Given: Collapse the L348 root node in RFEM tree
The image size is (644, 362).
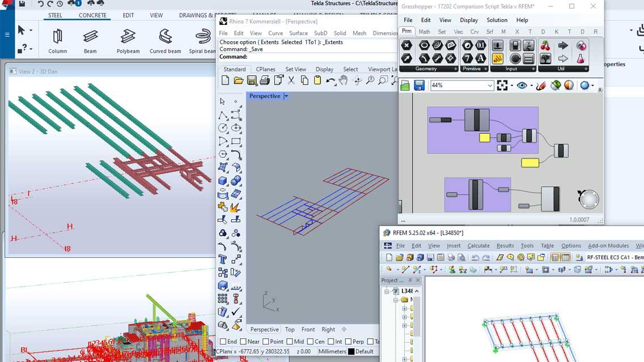Looking at the screenshot, I should 387,291.
